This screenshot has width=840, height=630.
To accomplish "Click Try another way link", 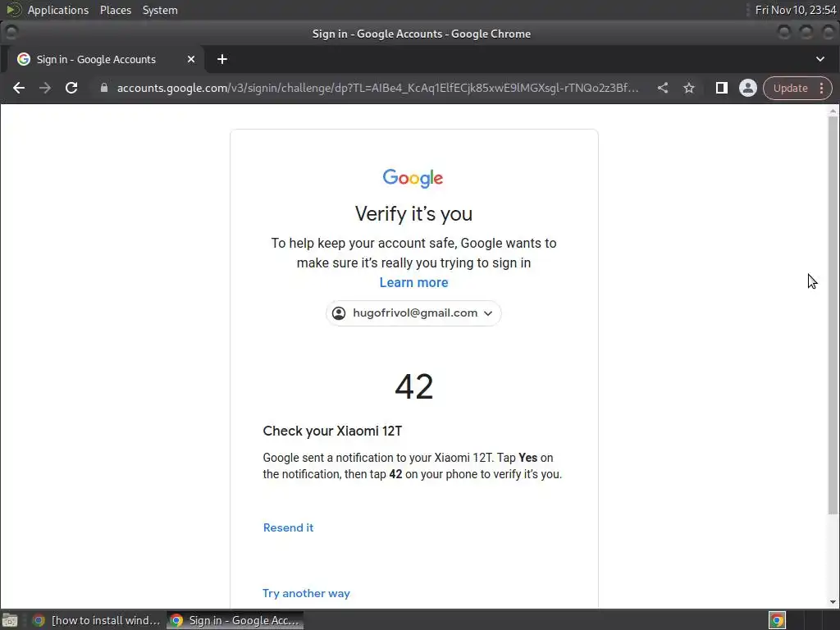I will (x=306, y=593).
